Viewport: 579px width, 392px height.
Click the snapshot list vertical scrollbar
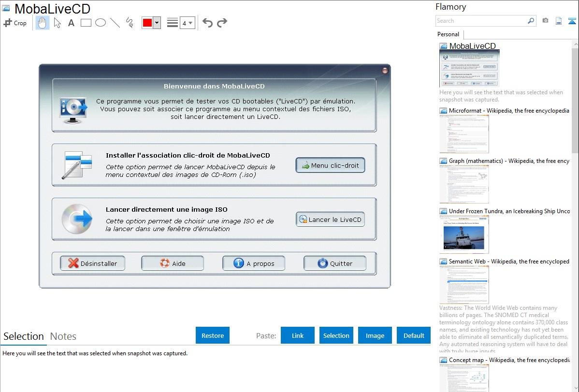(575, 101)
